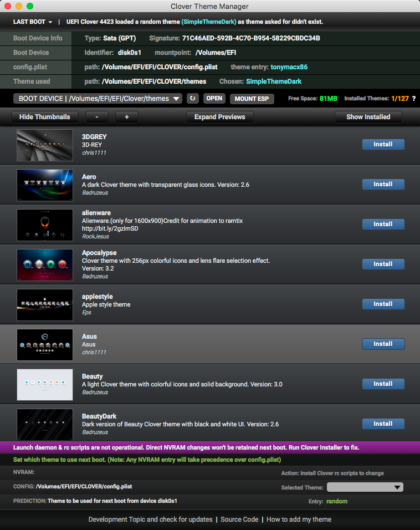This screenshot has height=530, width=420.
Task: Click the Signature value 71C46AED
Action: 251,38
